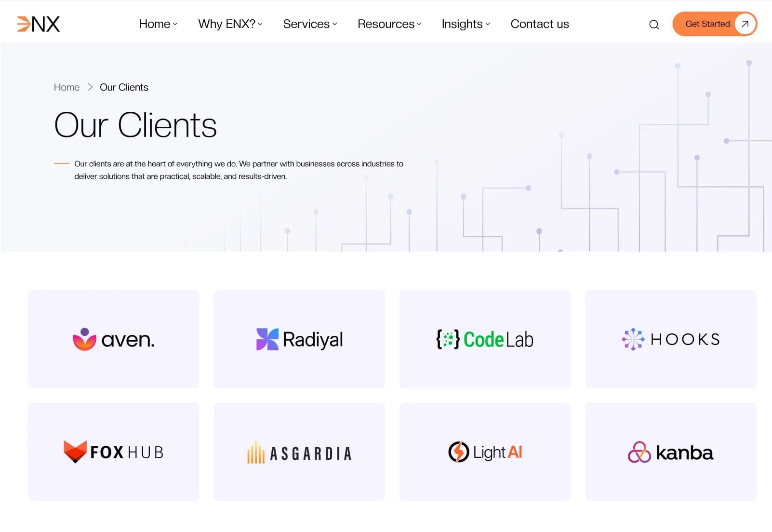This screenshot has width=772, height=532.
Task: Click the Our Clients breadcrumb item
Action: click(124, 87)
